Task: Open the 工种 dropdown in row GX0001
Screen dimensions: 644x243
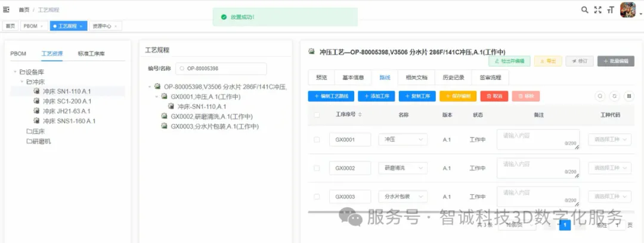Action: point(609,139)
